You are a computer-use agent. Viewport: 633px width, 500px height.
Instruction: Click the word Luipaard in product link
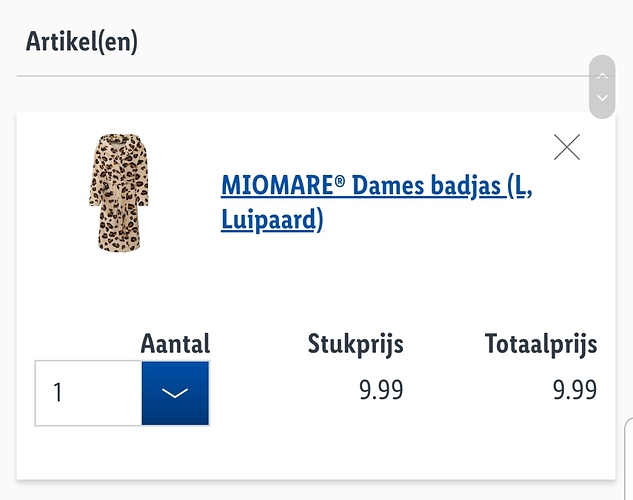pyautogui.click(x=268, y=220)
